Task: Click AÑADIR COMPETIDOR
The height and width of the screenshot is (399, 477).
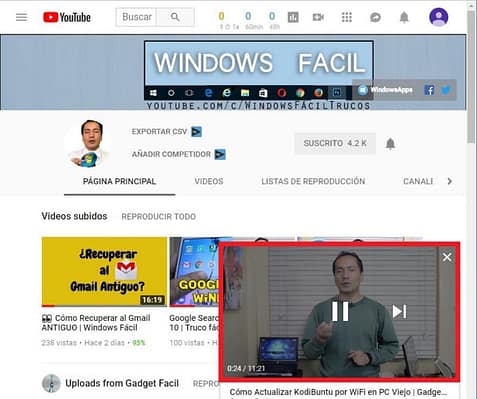Action: (x=171, y=154)
